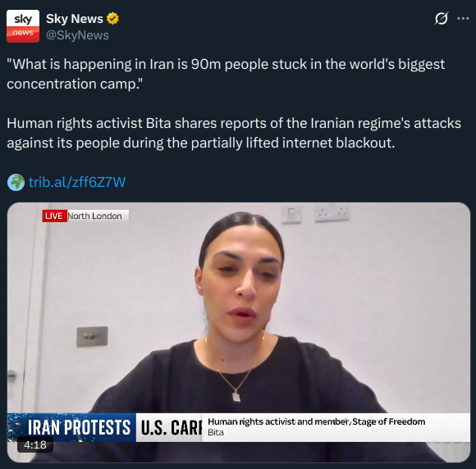Click the concentration camp quote text
The width and height of the screenshot is (476, 469).
coord(226,74)
